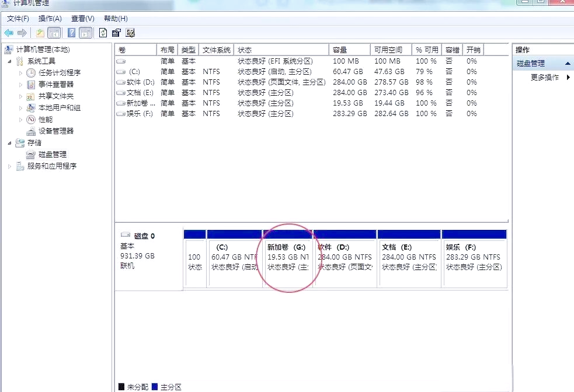Select the 本地用户和组 tree icon
Screen dimensions: 574x392
[31, 108]
